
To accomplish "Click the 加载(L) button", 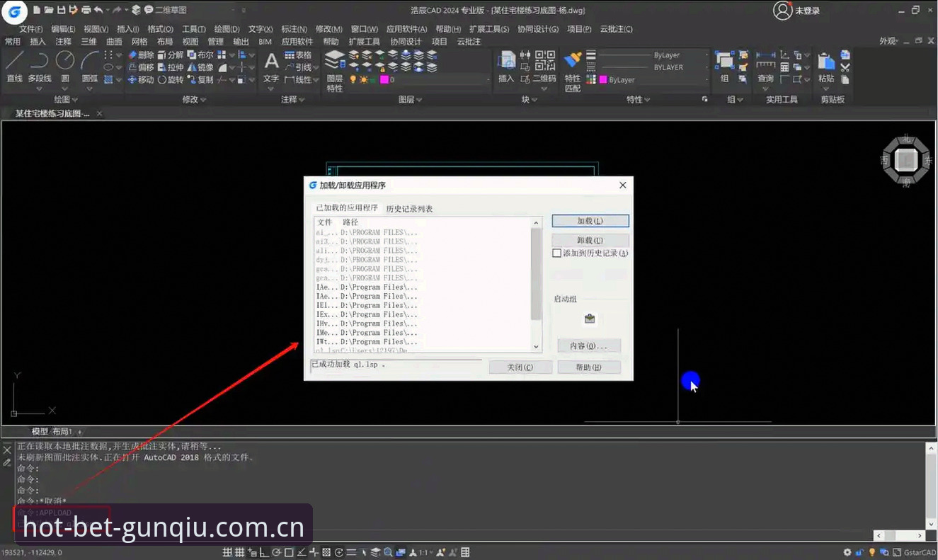I will tap(590, 222).
